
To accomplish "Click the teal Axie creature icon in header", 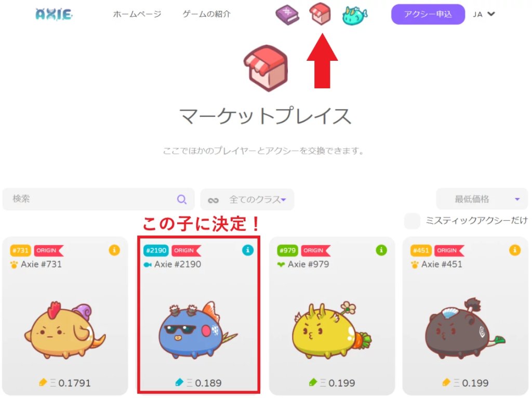I will pos(354,16).
